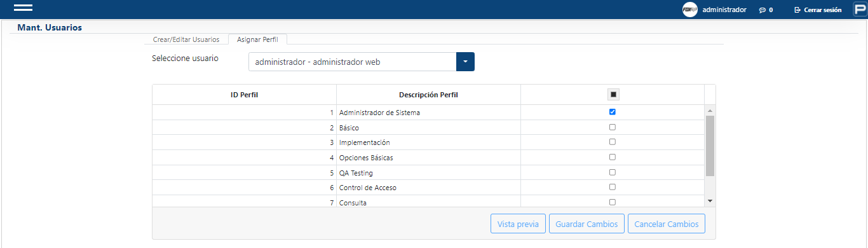Click the Cancelar Cambios button

tap(667, 224)
